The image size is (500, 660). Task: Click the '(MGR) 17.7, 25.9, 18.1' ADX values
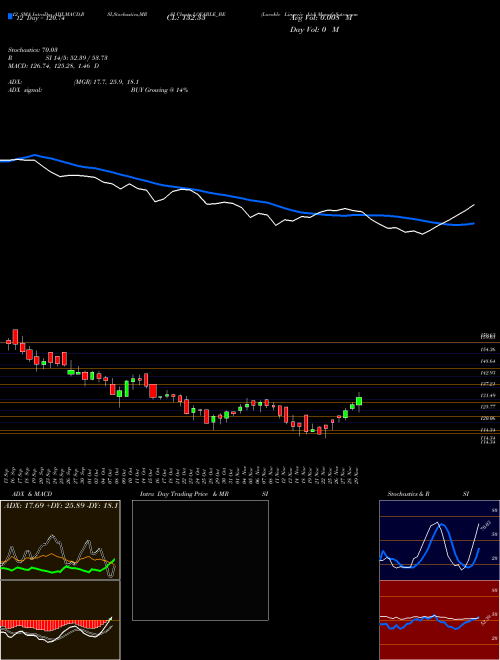click(106, 82)
